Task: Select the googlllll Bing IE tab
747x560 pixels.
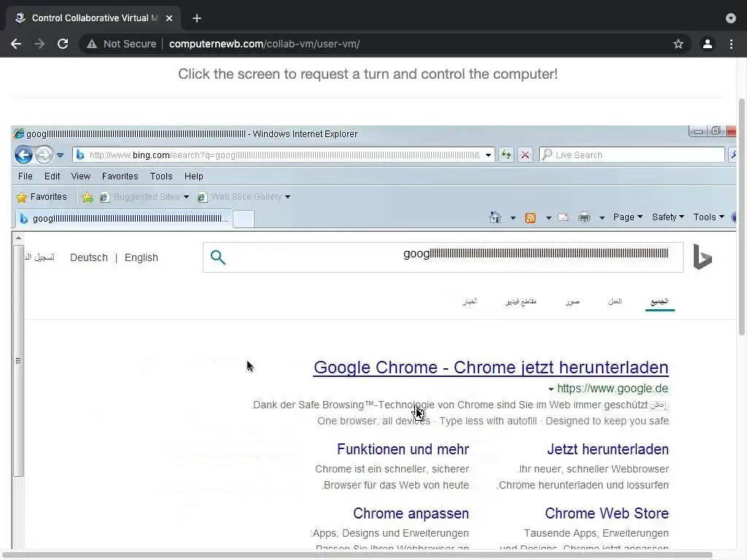Action: pos(124,219)
